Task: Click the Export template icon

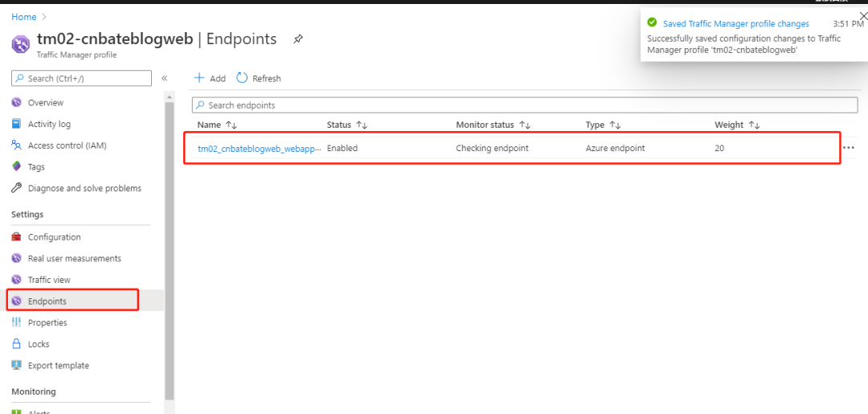Action: 17,365
